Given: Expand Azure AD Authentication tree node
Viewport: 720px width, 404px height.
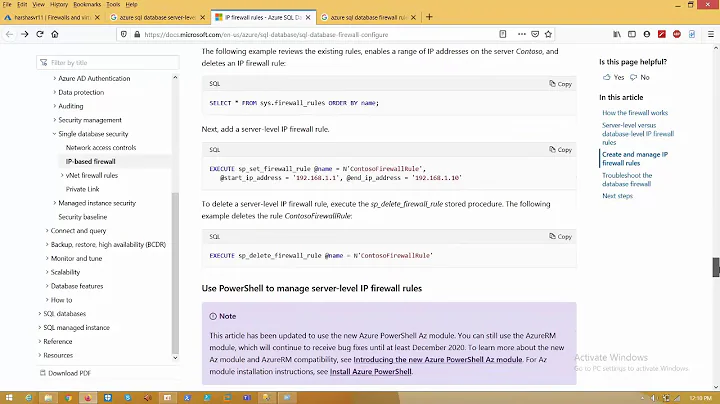Looking at the screenshot, I should (x=55, y=79).
